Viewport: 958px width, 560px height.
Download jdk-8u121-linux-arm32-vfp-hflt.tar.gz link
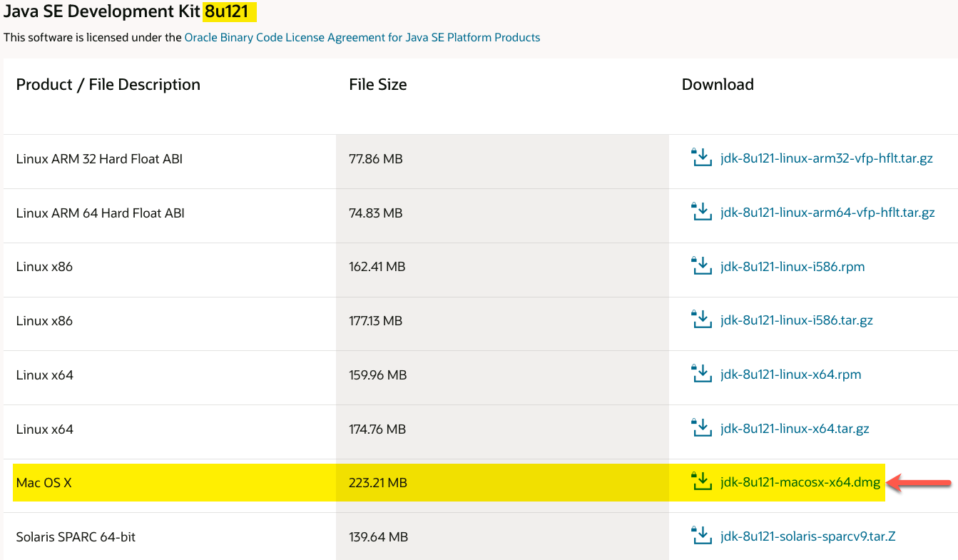pos(827,158)
